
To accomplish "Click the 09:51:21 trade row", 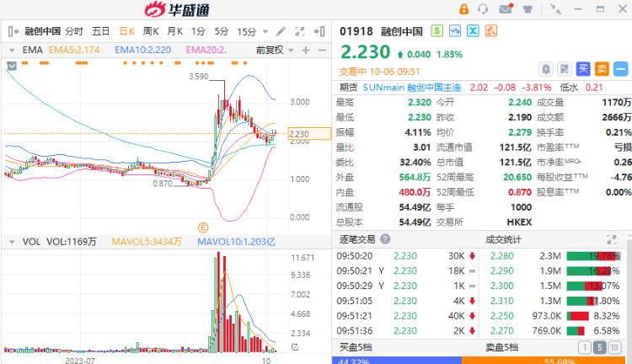I will (406, 316).
